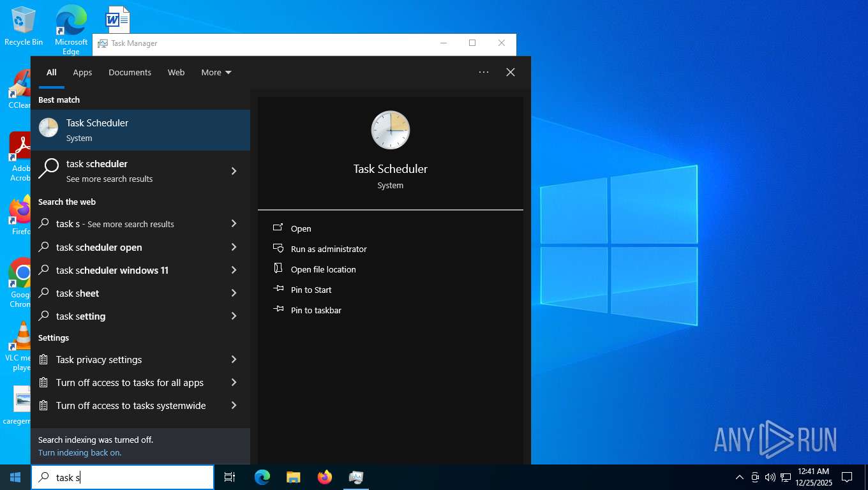Open the Windows Start menu
Screen dimensions: 868x490
[15, 477]
